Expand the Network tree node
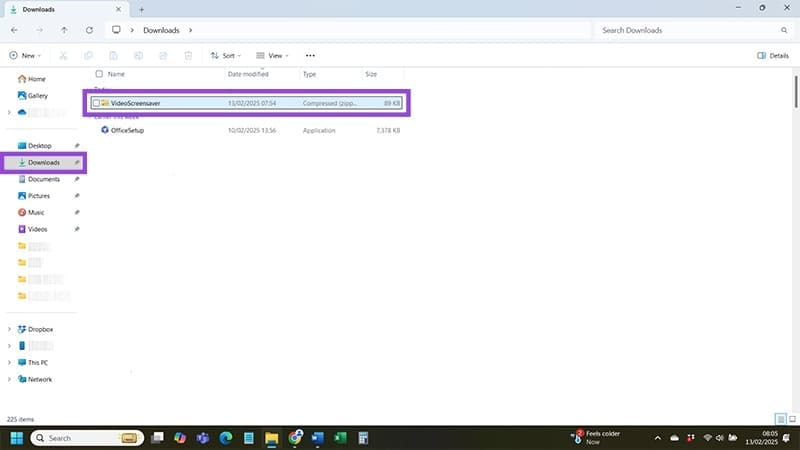 click(9, 380)
